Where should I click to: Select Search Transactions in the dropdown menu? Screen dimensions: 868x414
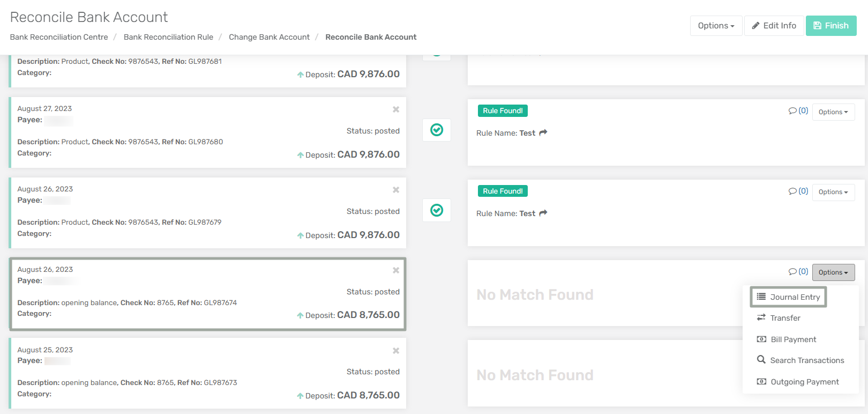point(800,360)
